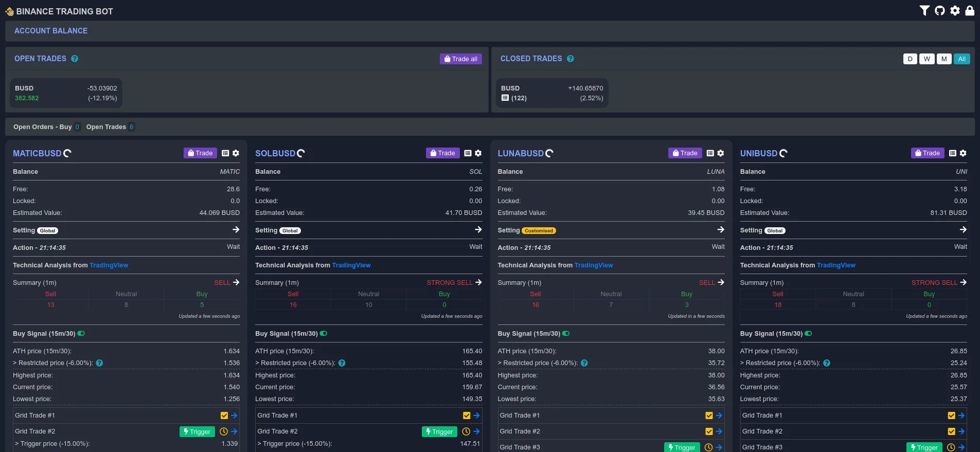Click UNIBUSD restricted price help icon

pos(827,363)
